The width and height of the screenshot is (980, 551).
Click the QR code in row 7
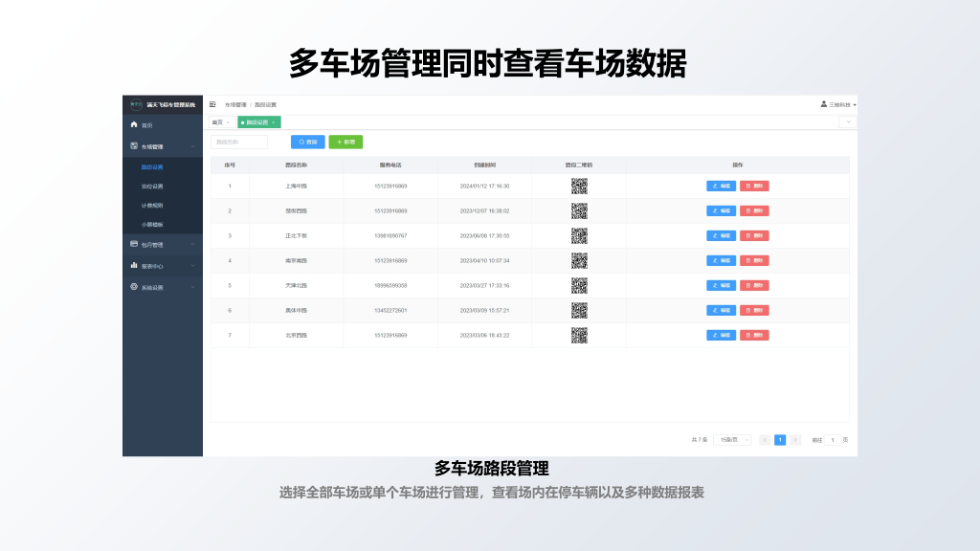point(579,335)
